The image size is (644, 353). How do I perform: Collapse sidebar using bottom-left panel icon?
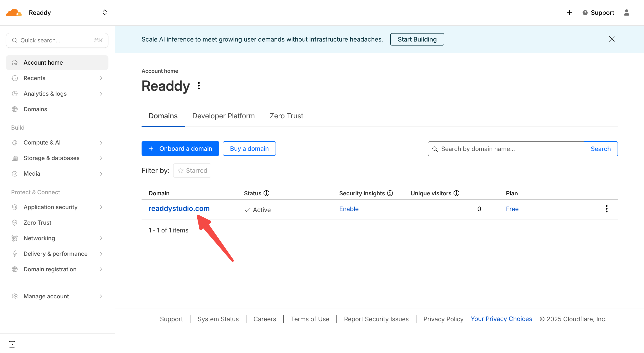[12, 344]
